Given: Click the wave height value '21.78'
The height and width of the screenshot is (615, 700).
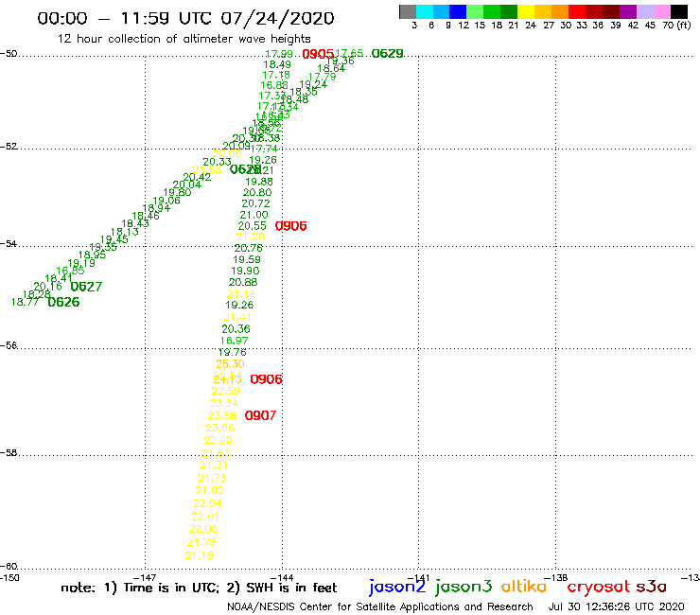Looking at the screenshot, I should pyautogui.click(x=201, y=542).
